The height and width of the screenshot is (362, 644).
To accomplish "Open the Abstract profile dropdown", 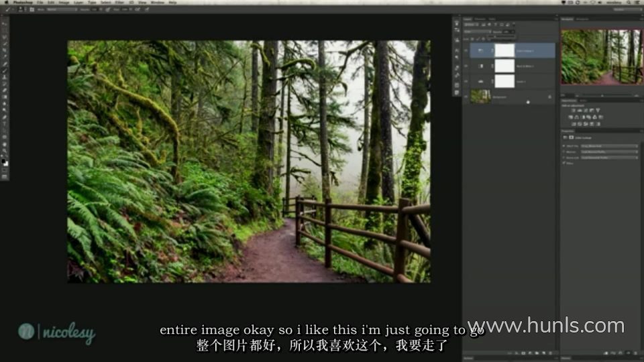I will point(610,152).
